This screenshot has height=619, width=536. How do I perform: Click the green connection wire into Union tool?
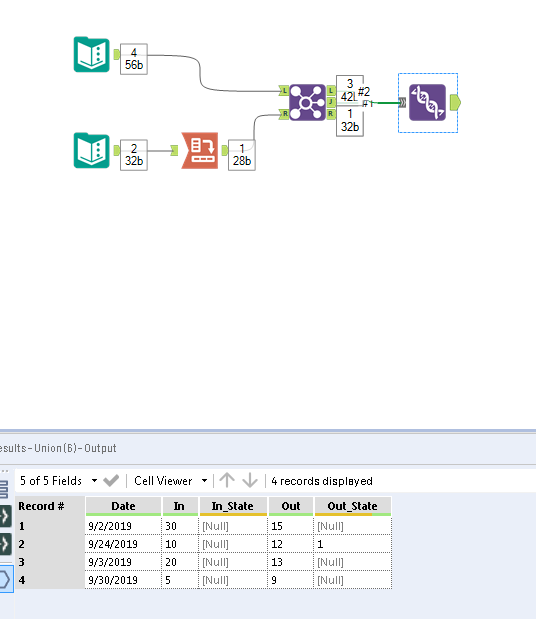coord(387,103)
